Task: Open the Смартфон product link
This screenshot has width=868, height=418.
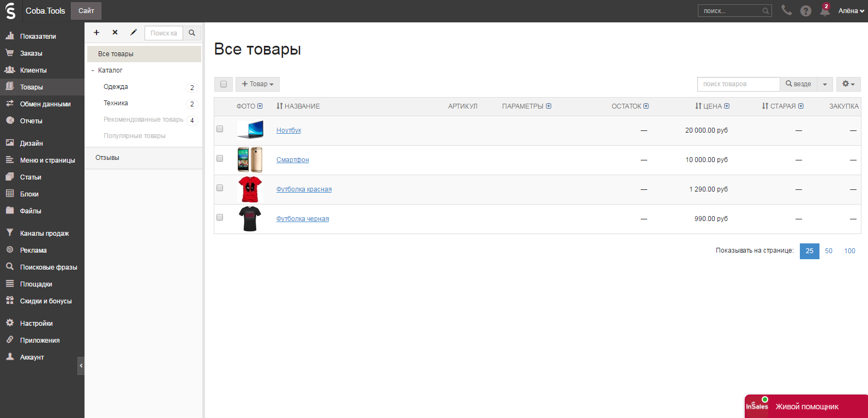Action: pyautogui.click(x=293, y=160)
